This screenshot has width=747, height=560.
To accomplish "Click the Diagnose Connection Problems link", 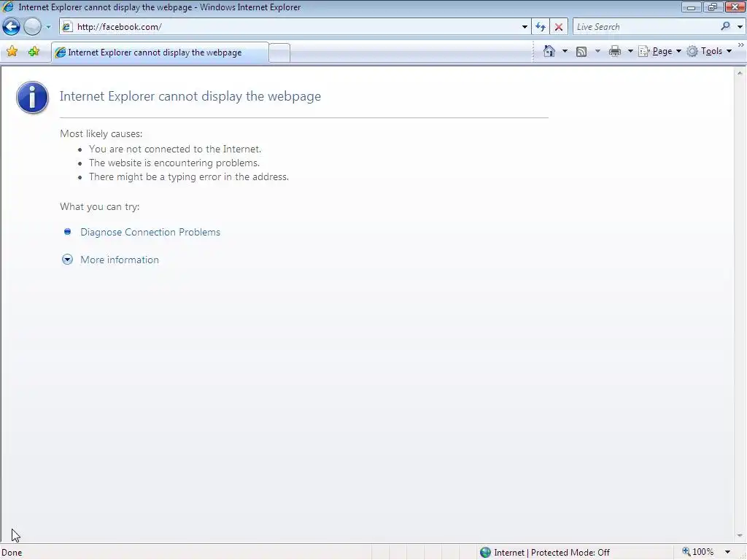I will (x=150, y=232).
